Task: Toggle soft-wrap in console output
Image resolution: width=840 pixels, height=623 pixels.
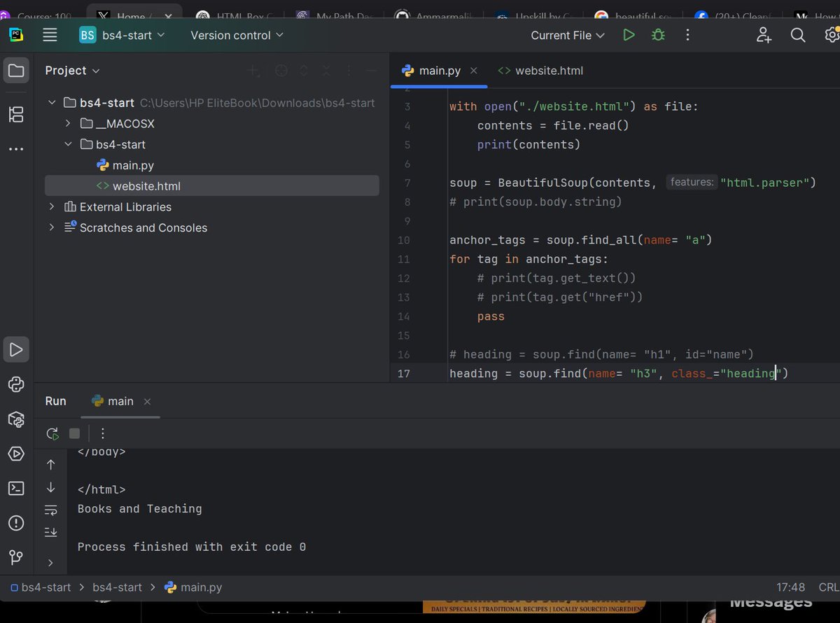Action: (x=50, y=510)
